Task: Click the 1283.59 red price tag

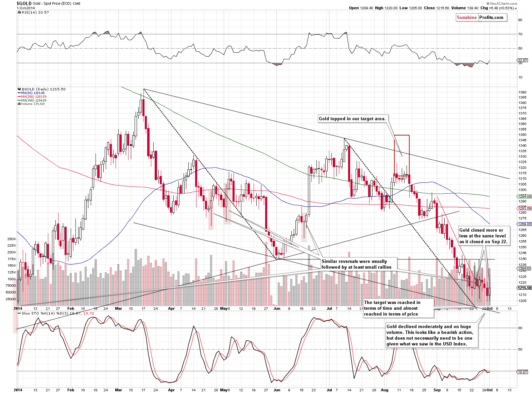Action: point(524,209)
